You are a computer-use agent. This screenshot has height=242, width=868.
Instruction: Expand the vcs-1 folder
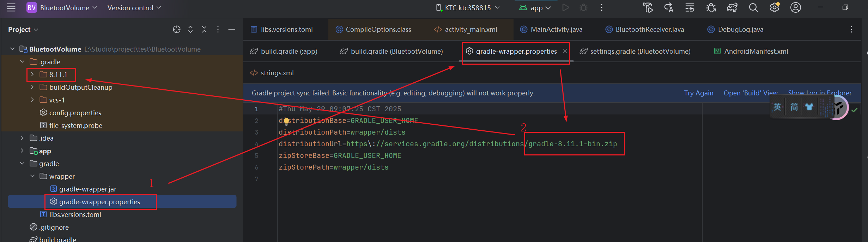(x=32, y=100)
